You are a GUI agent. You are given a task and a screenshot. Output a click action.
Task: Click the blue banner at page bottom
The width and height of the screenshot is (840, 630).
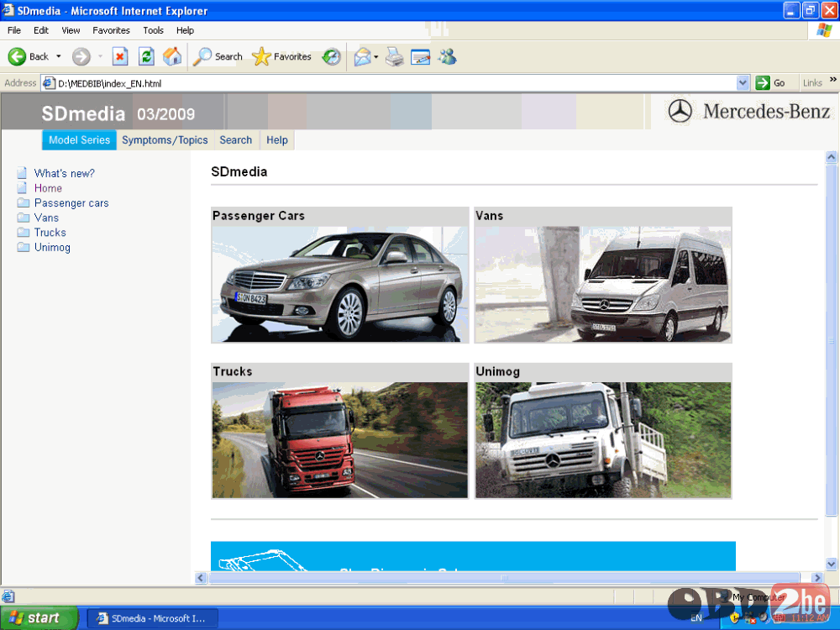473,556
